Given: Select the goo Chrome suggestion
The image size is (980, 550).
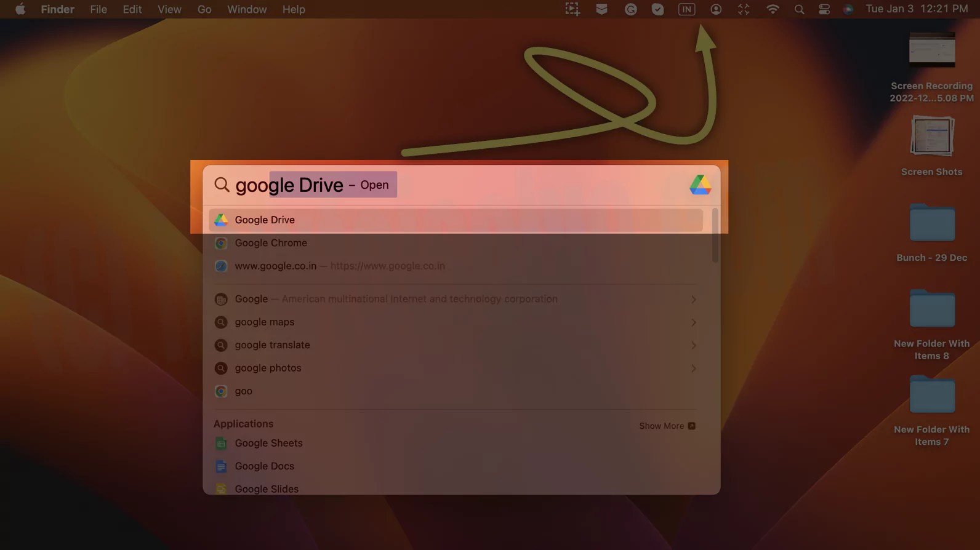Looking at the screenshot, I should tap(456, 391).
